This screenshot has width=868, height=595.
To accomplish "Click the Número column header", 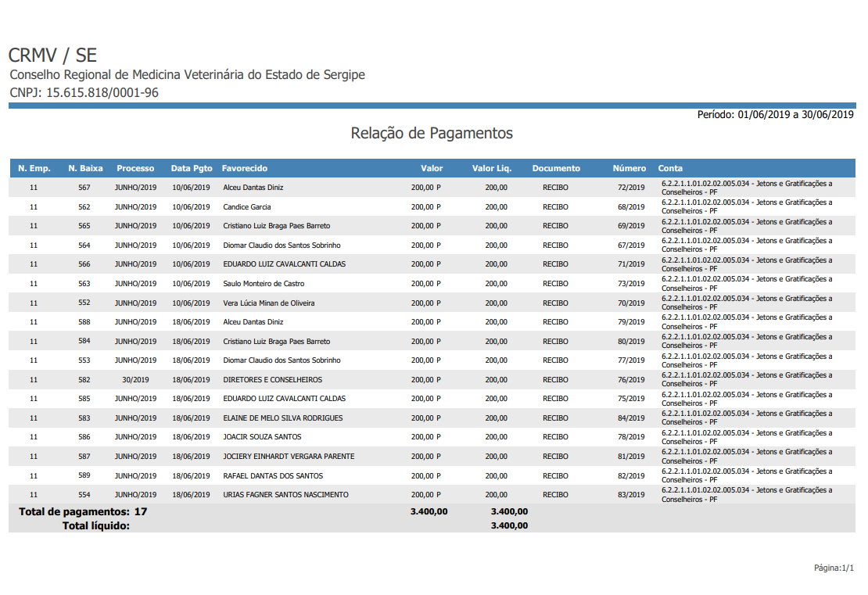I will pyautogui.click(x=629, y=168).
